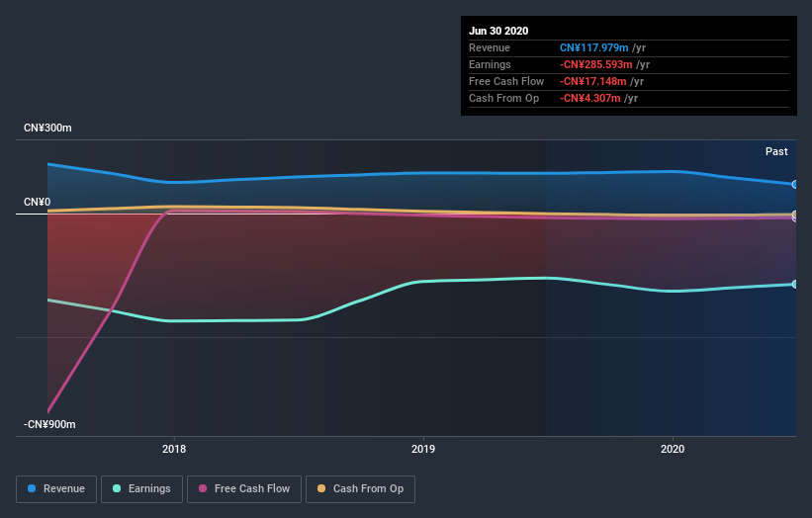Click the Free Cash Flow label in tooltip
Screen dimensions: 812x518
coord(506,81)
